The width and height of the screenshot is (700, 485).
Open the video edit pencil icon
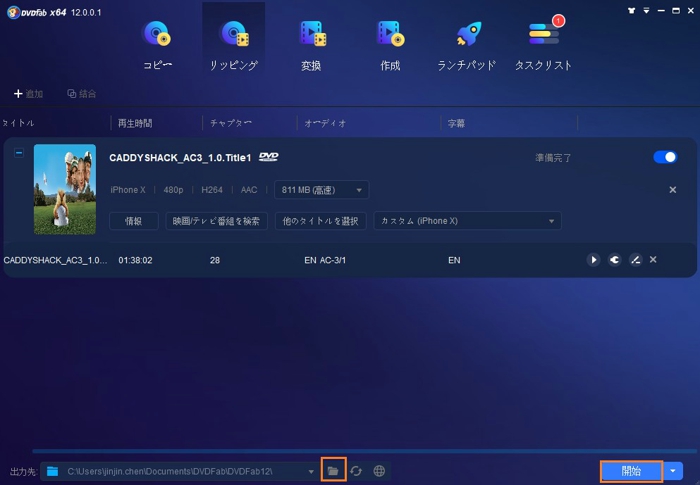pos(634,260)
